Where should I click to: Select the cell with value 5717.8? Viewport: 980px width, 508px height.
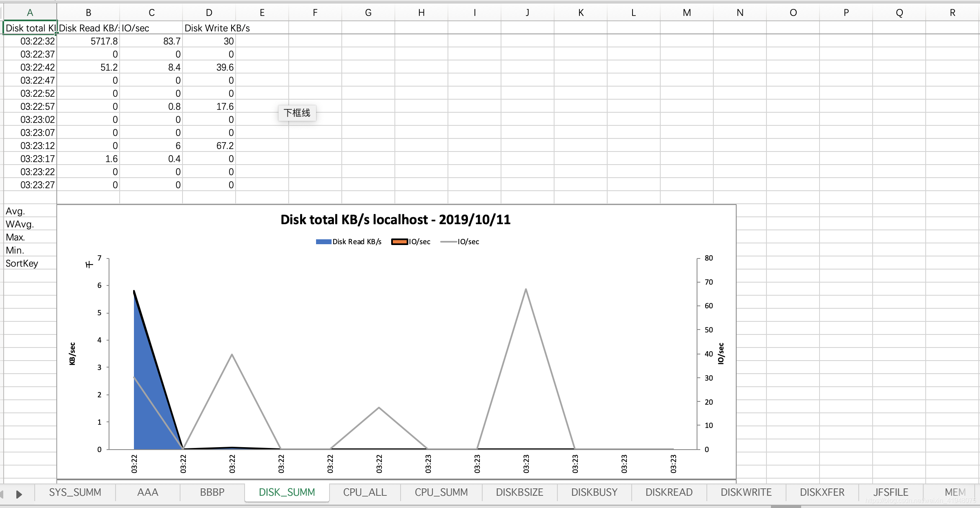click(88, 41)
